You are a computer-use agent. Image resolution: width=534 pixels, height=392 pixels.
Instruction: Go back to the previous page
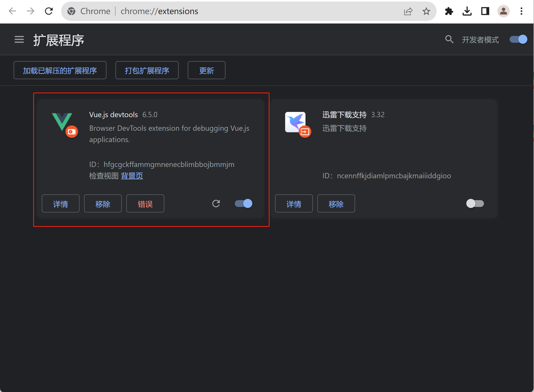click(x=12, y=11)
